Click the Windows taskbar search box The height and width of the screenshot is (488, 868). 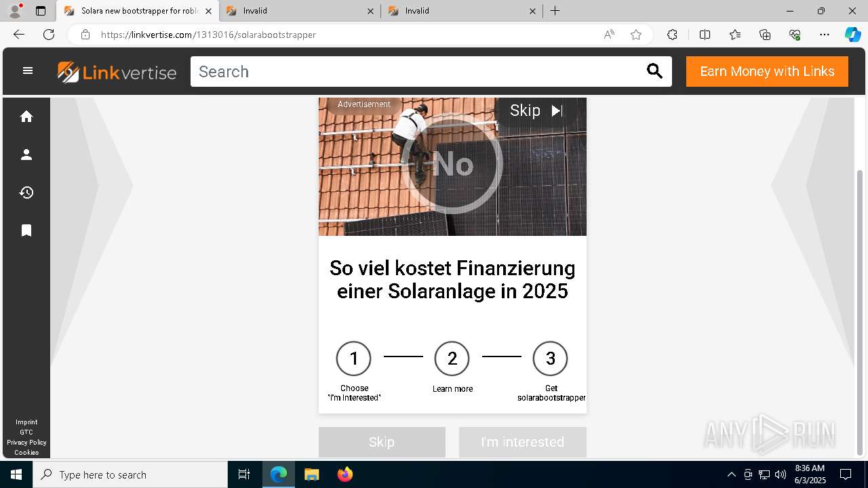130,474
